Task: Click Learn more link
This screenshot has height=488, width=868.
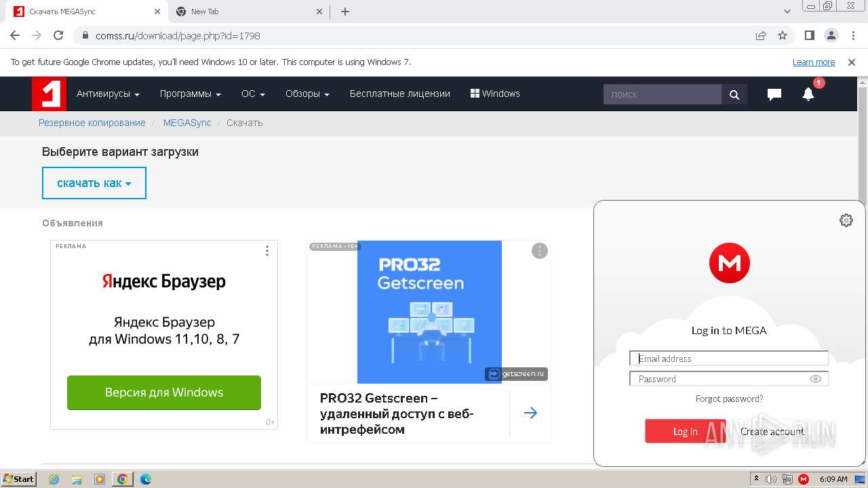Action: (x=814, y=62)
